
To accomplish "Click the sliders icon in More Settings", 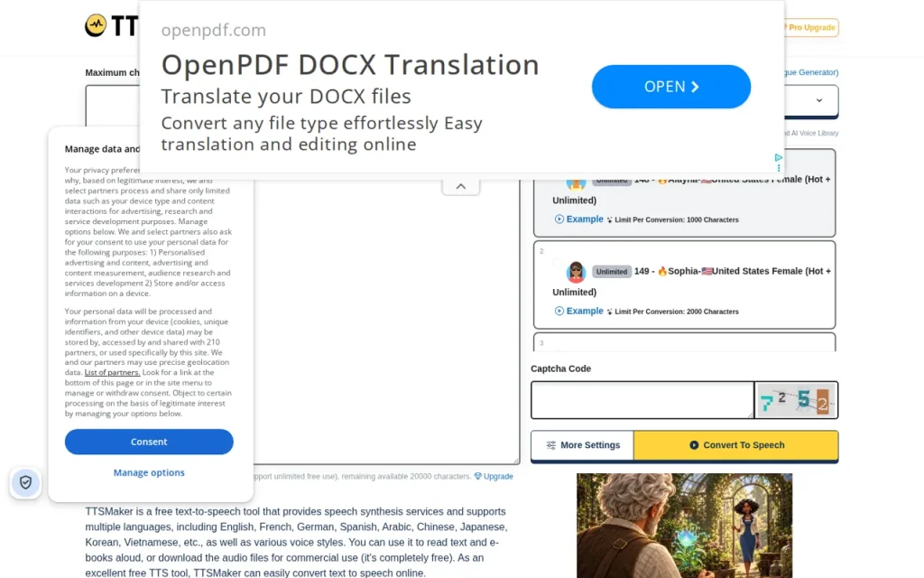I will pos(551,445).
